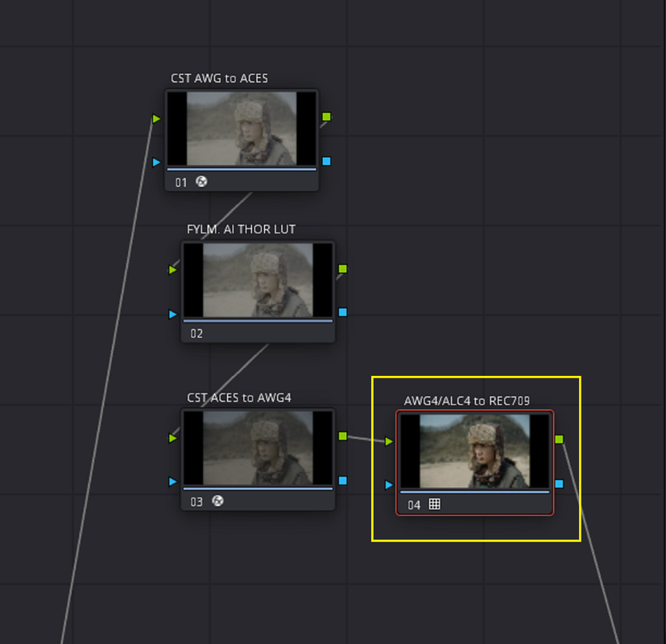Click the LUT grid icon on node 04
The height and width of the screenshot is (644, 666).
click(x=435, y=504)
